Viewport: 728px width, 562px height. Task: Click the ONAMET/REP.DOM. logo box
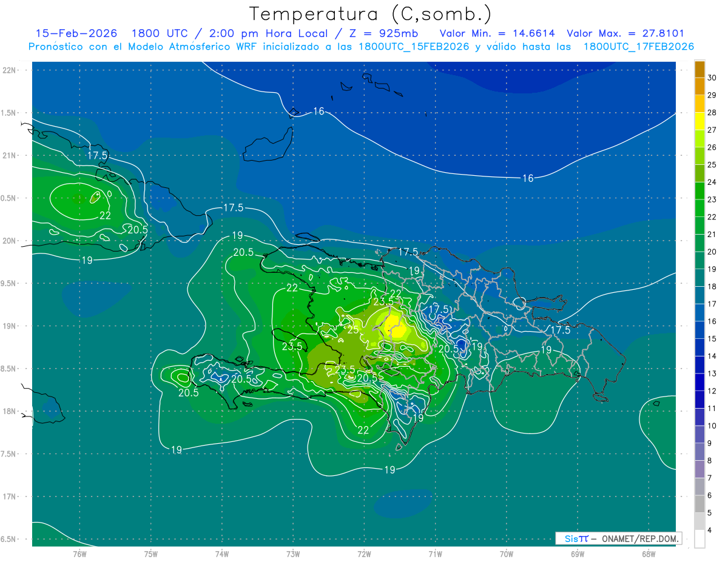(x=618, y=538)
